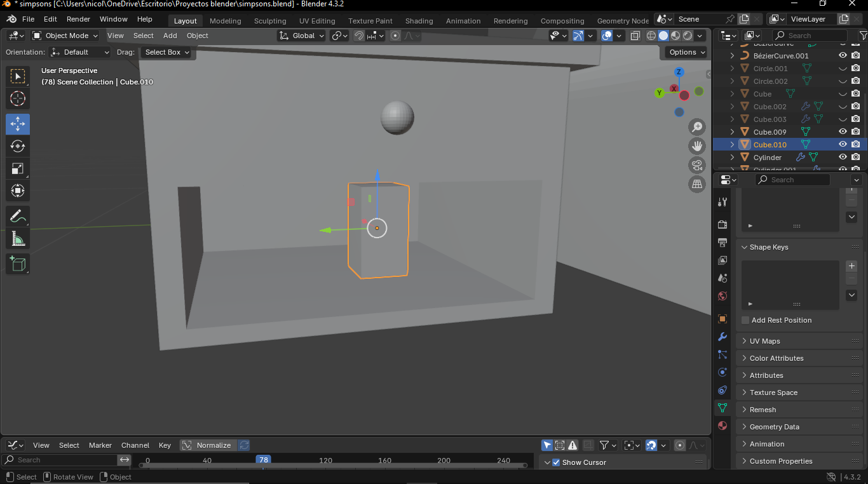Click the graph editor channel Search field
The image size is (868, 484).
(59, 460)
